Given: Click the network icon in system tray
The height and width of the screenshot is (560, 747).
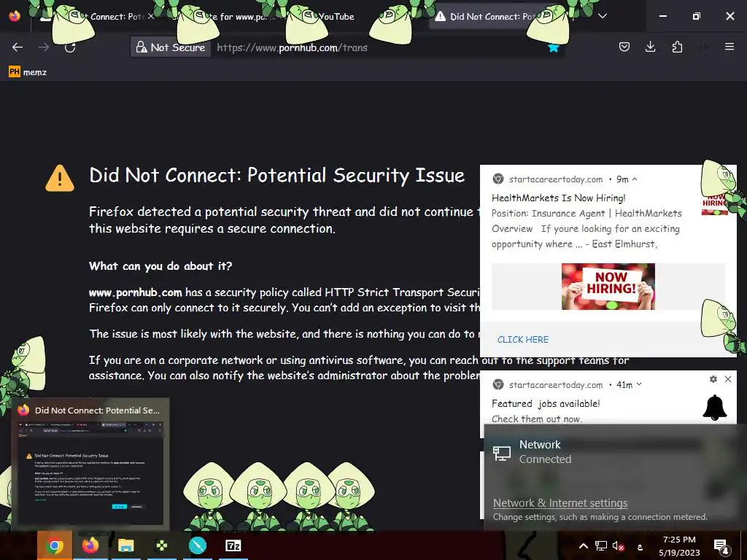Looking at the screenshot, I should [601, 545].
